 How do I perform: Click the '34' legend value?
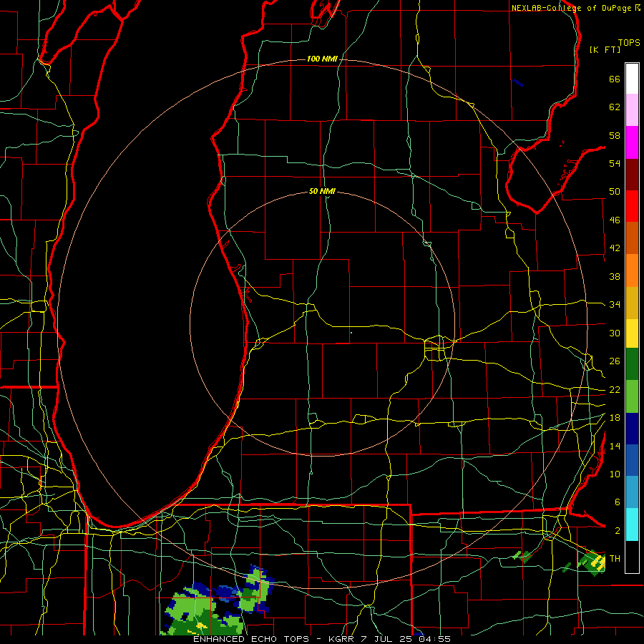[615, 305]
